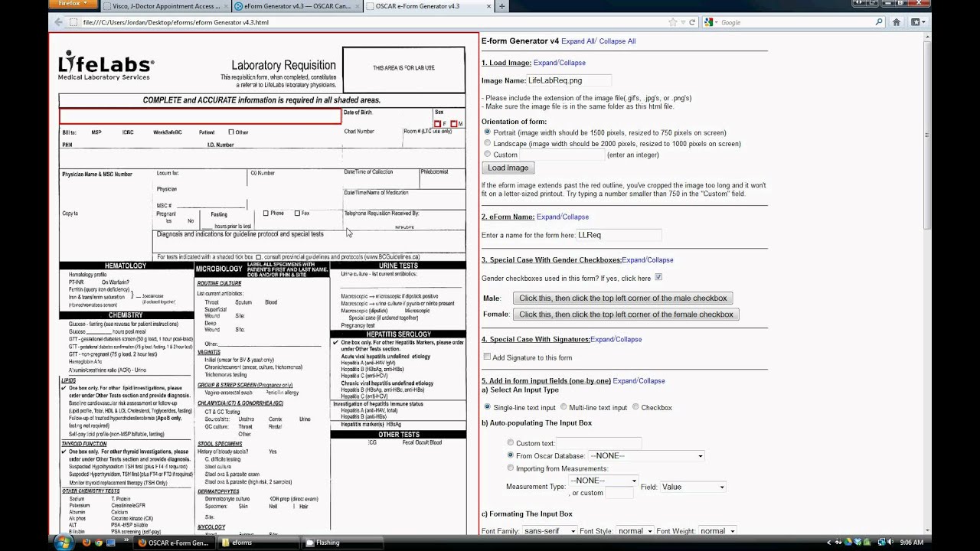Expand/Collapse the Gender Checkboxes section
The height and width of the screenshot is (551, 980).
coord(648,260)
